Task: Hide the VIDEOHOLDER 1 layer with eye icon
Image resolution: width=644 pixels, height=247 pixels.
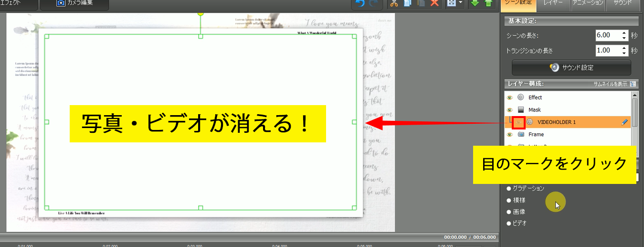Action: (518, 122)
